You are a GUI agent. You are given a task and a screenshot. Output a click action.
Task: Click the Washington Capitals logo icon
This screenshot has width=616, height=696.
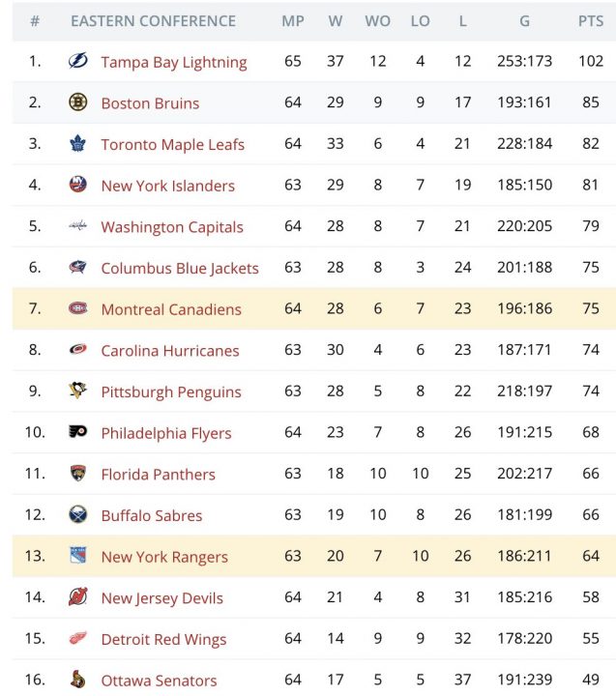77,226
